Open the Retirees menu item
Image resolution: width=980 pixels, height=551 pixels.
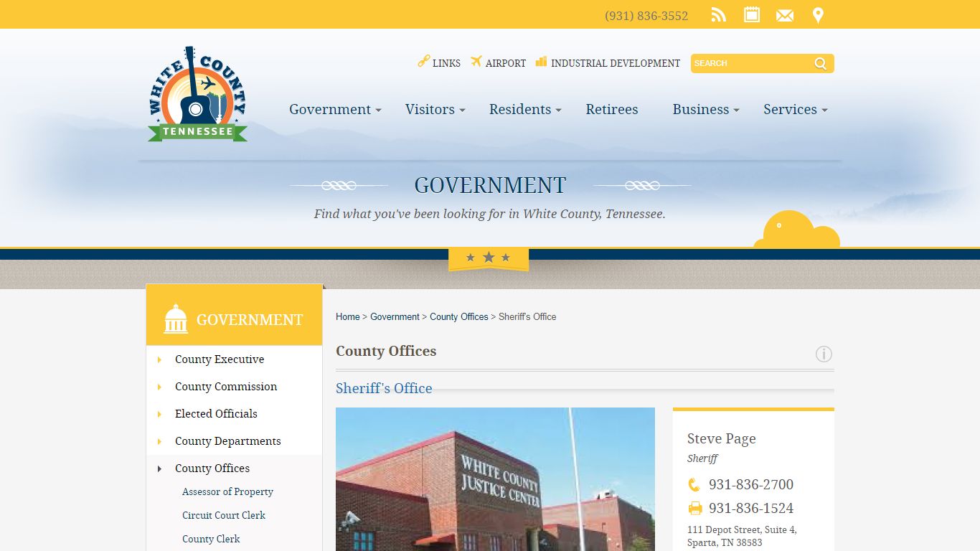pyautogui.click(x=612, y=109)
